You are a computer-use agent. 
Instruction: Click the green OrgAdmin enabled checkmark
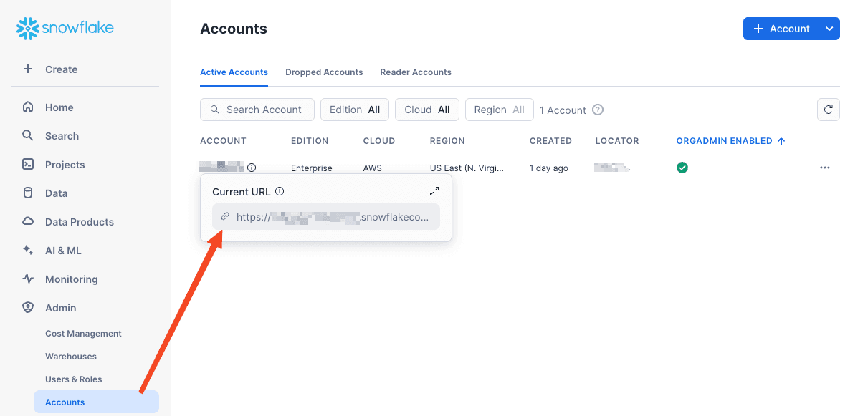tap(682, 168)
